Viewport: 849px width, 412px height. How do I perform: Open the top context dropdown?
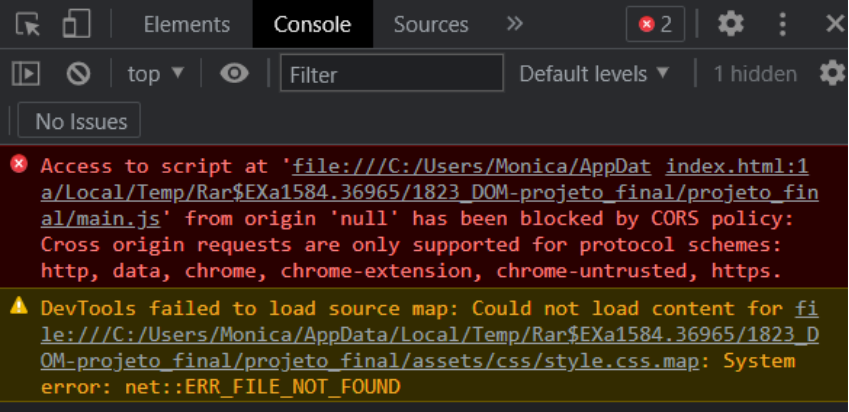[156, 74]
